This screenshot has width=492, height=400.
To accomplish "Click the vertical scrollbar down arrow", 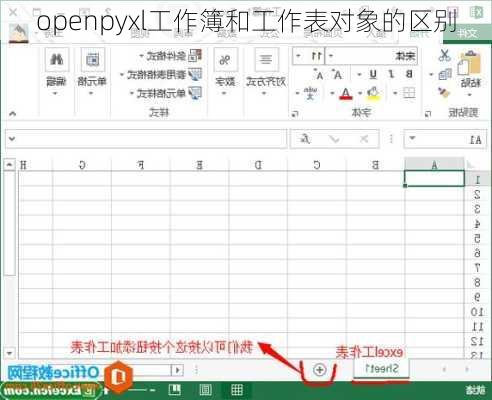I will 9,352.
